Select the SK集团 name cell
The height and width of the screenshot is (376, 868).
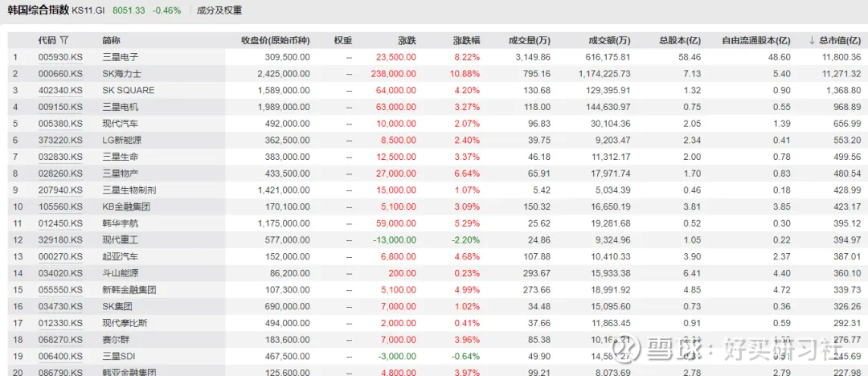[117, 306]
